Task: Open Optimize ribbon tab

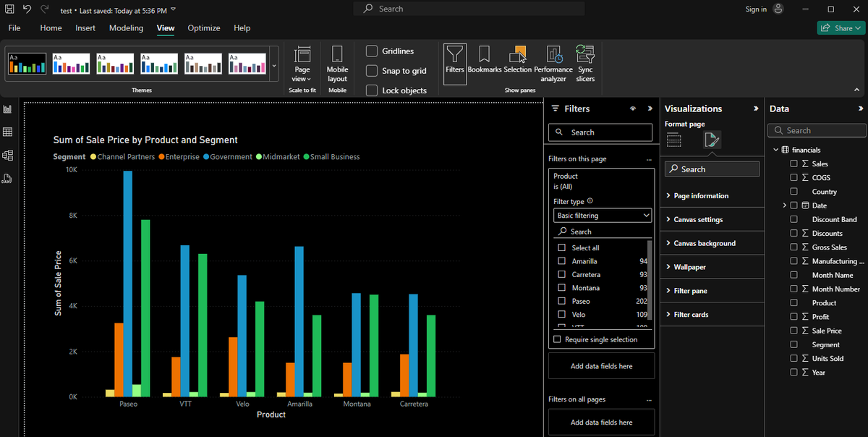Action: pyautogui.click(x=204, y=28)
